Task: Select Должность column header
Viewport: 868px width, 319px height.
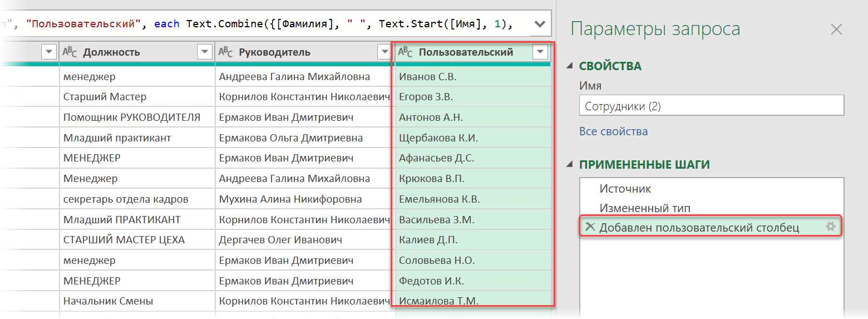Action: point(137,52)
